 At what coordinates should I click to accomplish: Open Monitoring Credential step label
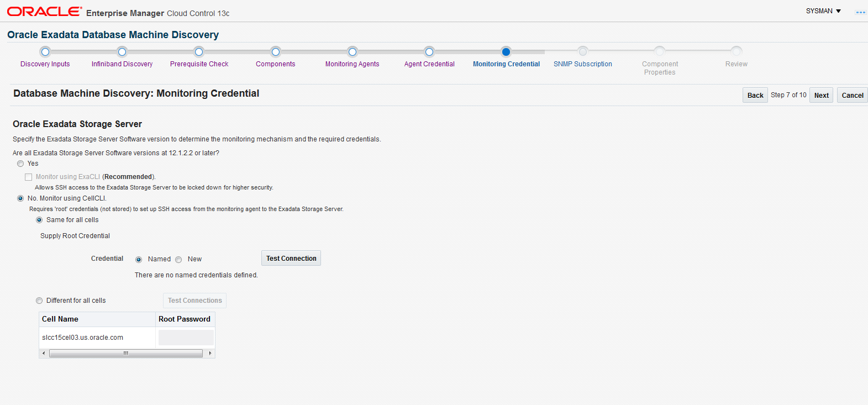click(506, 64)
